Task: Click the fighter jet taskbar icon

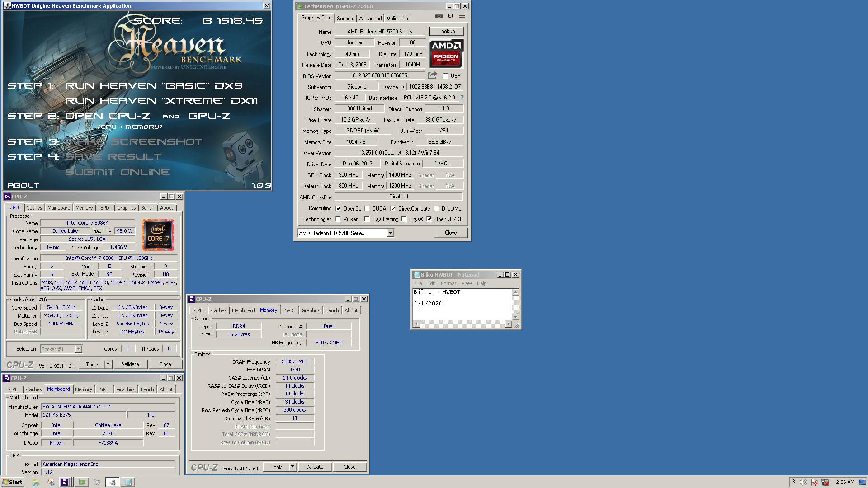Action: pyautogui.click(x=97, y=482)
